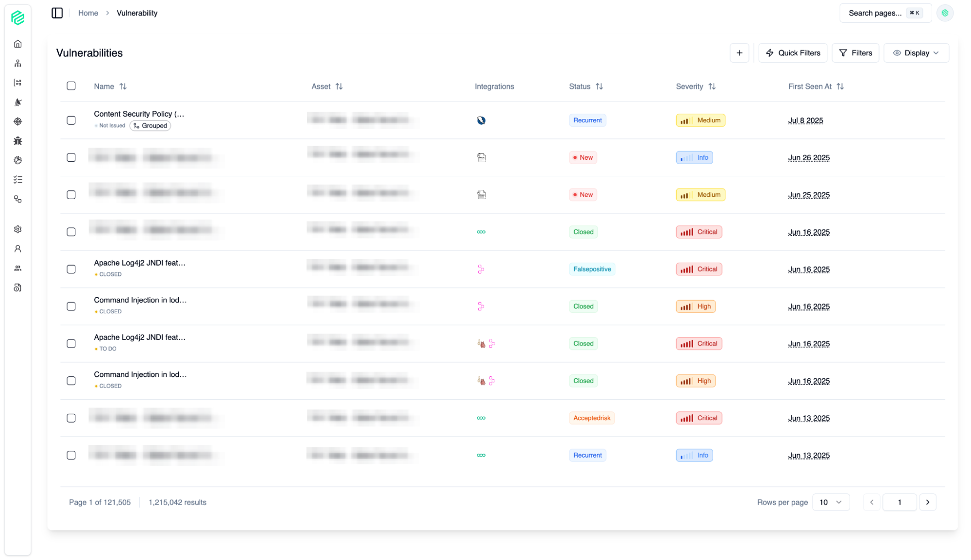Open the satellite dish scanner icon
This screenshot has width=971, height=560.
[x=18, y=102]
